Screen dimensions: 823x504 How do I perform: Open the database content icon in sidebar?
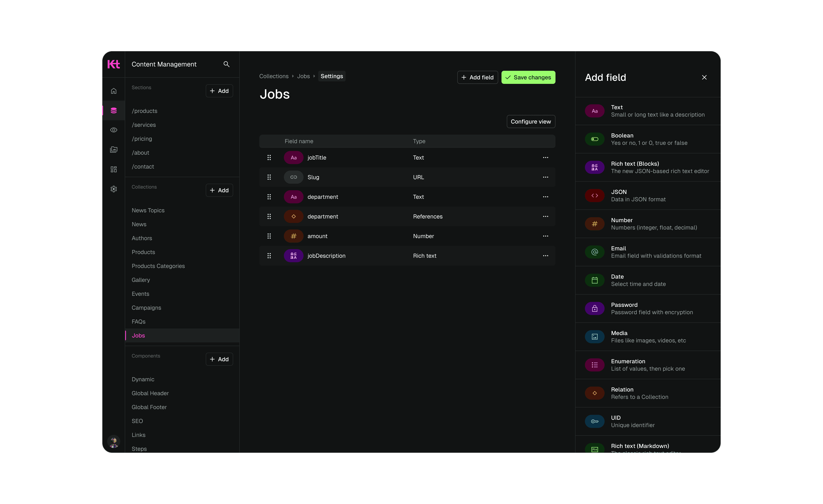click(x=114, y=110)
